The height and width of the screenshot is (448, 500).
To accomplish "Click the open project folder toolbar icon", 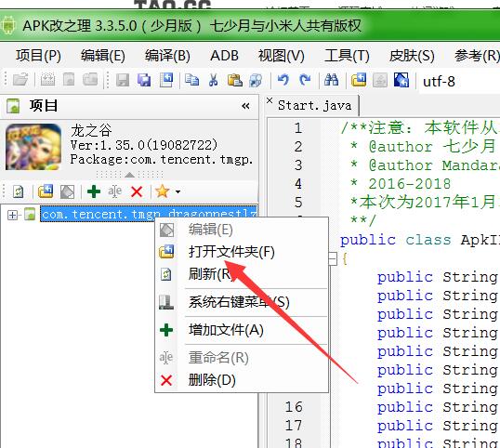I will (x=20, y=80).
